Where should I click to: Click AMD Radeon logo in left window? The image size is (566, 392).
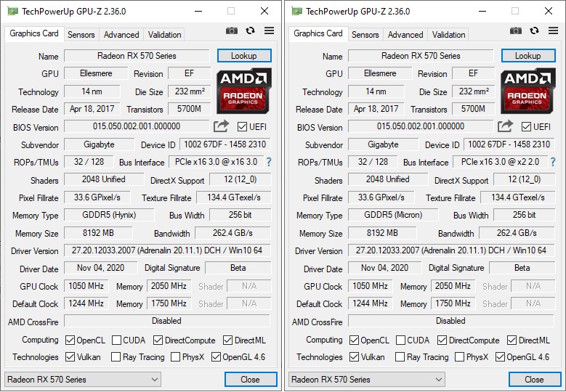243,91
